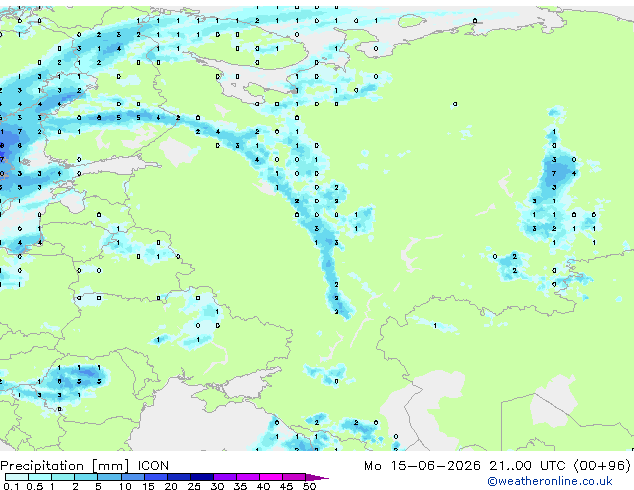
Task: Click the 'ICON' model name label
Action: 153,466
